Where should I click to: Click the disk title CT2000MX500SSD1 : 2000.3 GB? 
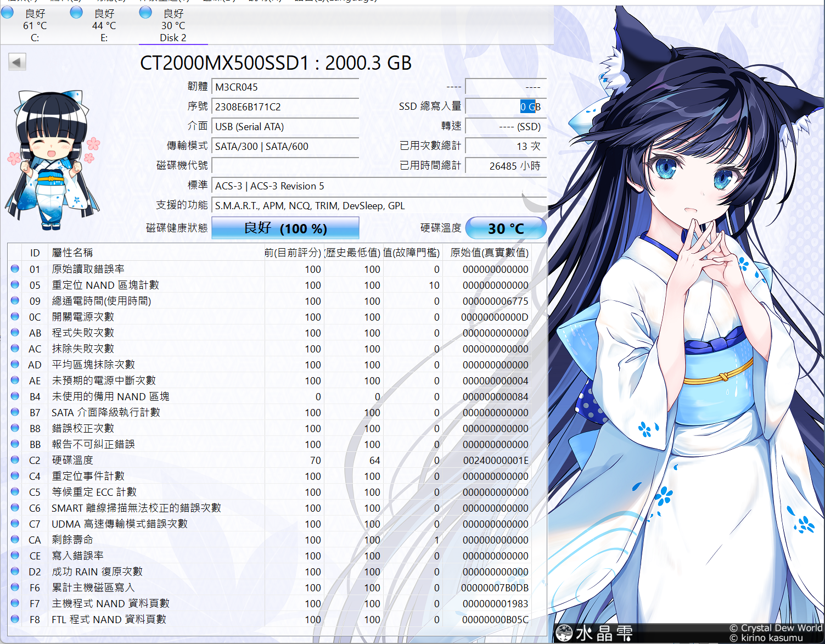tap(276, 63)
